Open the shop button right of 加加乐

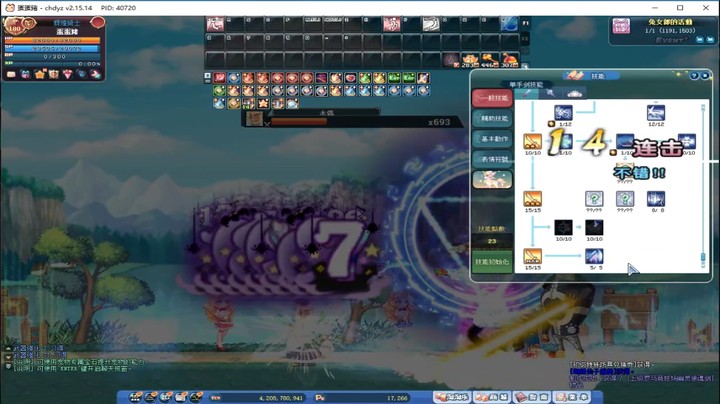point(492,397)
